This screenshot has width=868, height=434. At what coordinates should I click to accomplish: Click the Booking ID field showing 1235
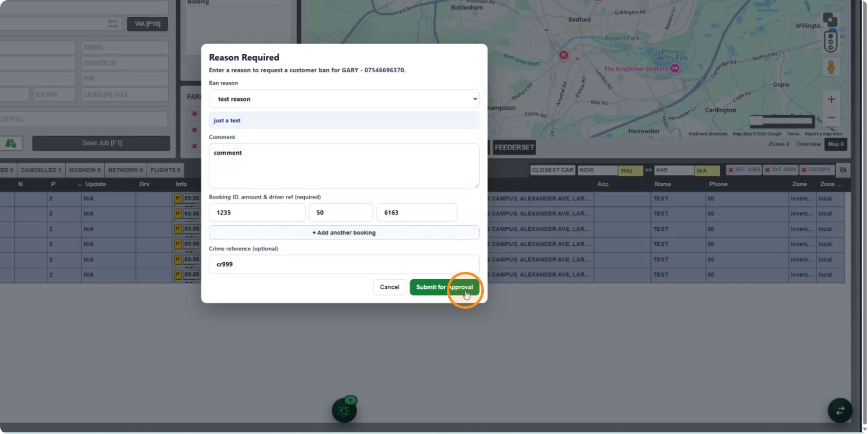[257, 212]
